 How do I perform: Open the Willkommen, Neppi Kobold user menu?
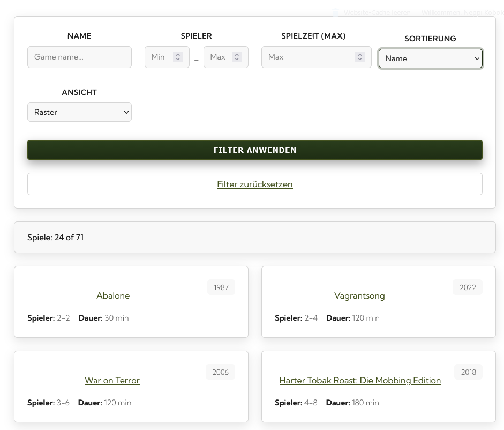[x=461, y=12]
